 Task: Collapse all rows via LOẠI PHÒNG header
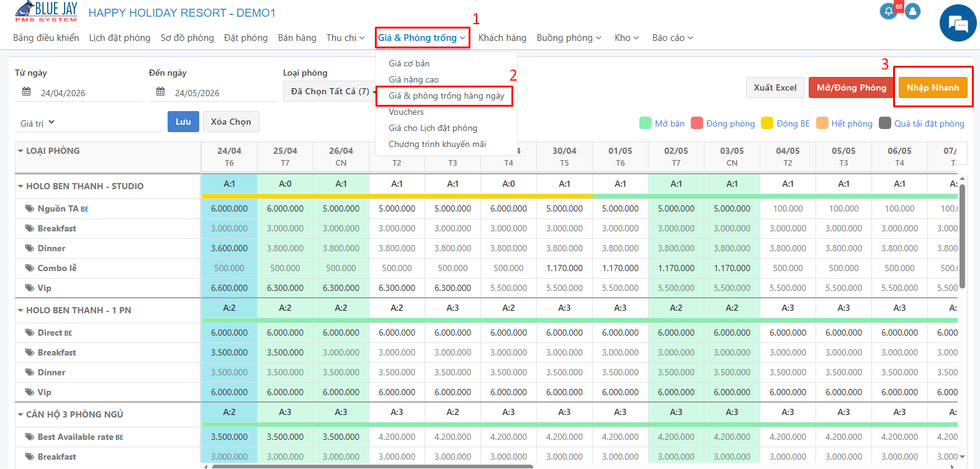coord(20,151)
